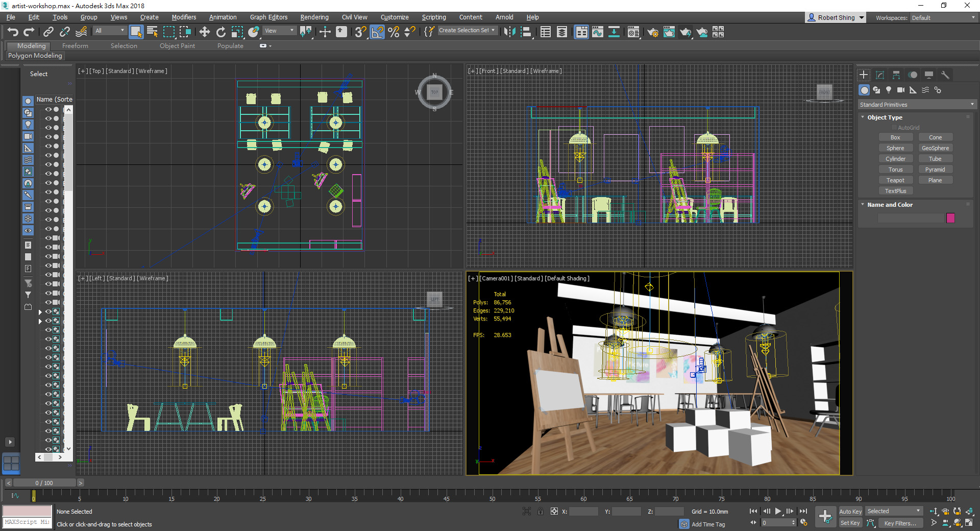
Task: Open the Workspaces Default dropdown
Action: click(x=943, y=18)
